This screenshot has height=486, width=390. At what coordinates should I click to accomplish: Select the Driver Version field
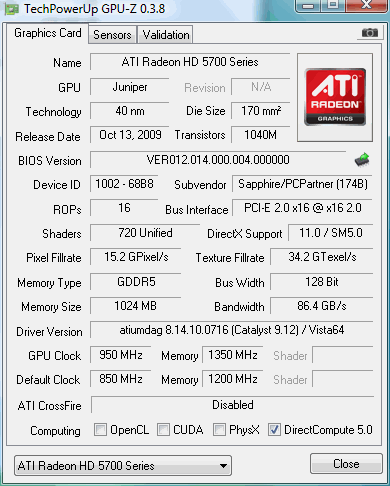(231, 330)
